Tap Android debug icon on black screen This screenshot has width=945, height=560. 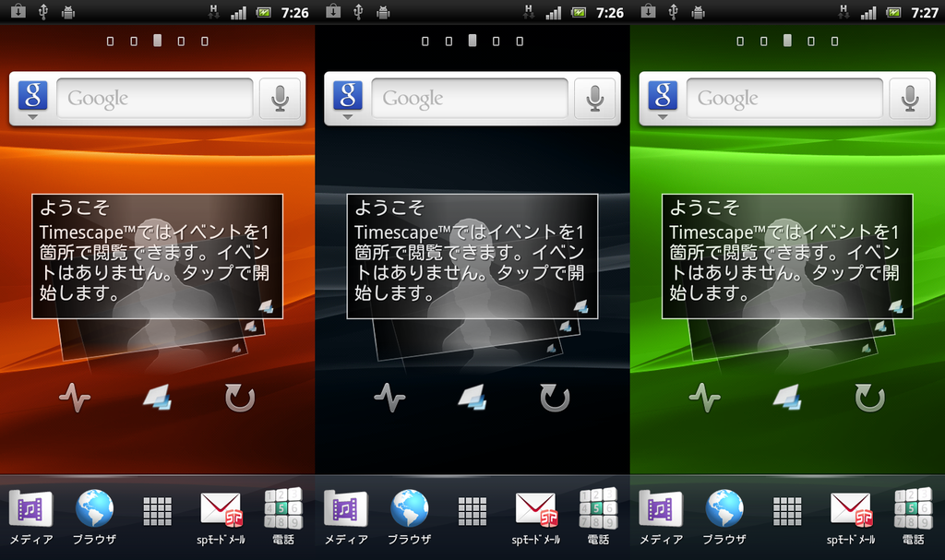pyautogui.click(x=383, y=11)
